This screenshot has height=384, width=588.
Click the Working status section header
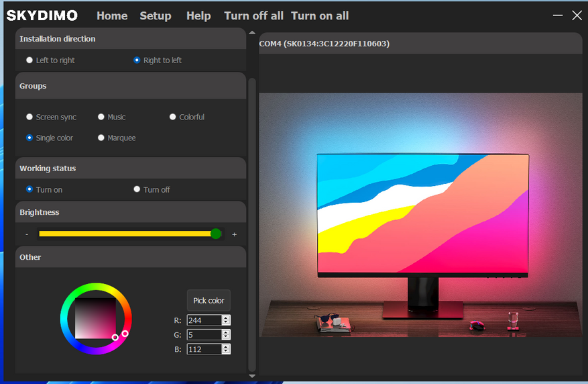131,168
